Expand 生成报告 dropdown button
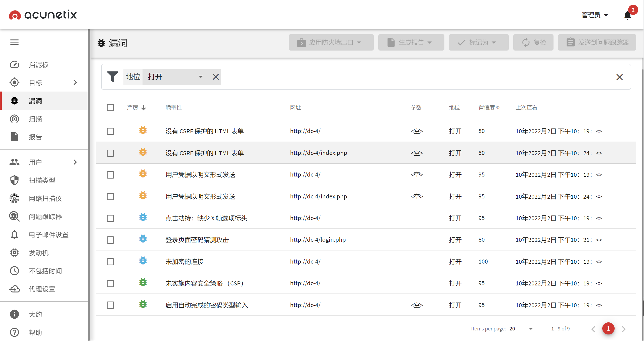 click(x=410, y=42)
